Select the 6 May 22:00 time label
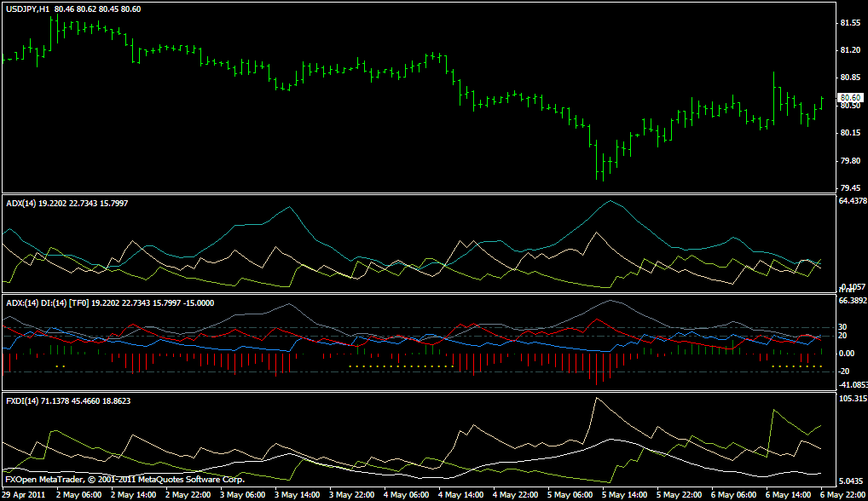 tap(843, 495)
